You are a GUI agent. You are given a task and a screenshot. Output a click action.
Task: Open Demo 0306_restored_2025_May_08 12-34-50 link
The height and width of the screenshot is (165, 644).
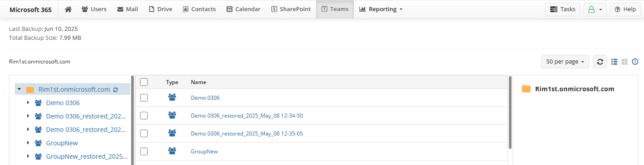coord(247,115)
